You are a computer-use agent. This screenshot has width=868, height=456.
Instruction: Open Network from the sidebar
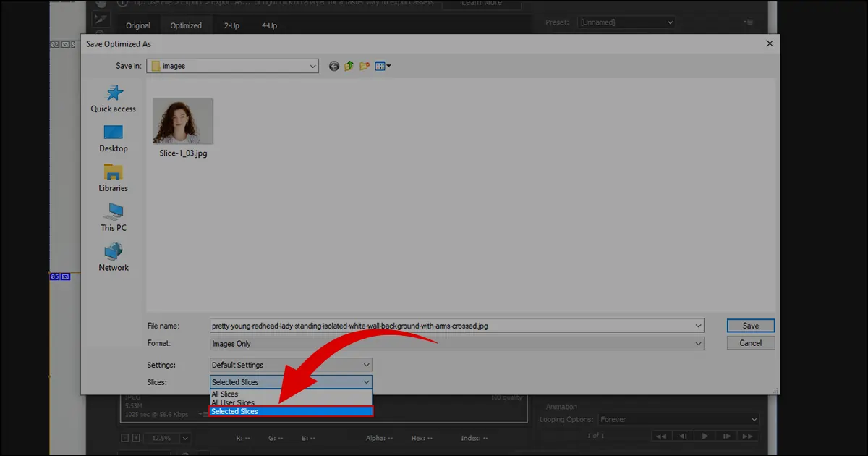(x=113, y=258)
